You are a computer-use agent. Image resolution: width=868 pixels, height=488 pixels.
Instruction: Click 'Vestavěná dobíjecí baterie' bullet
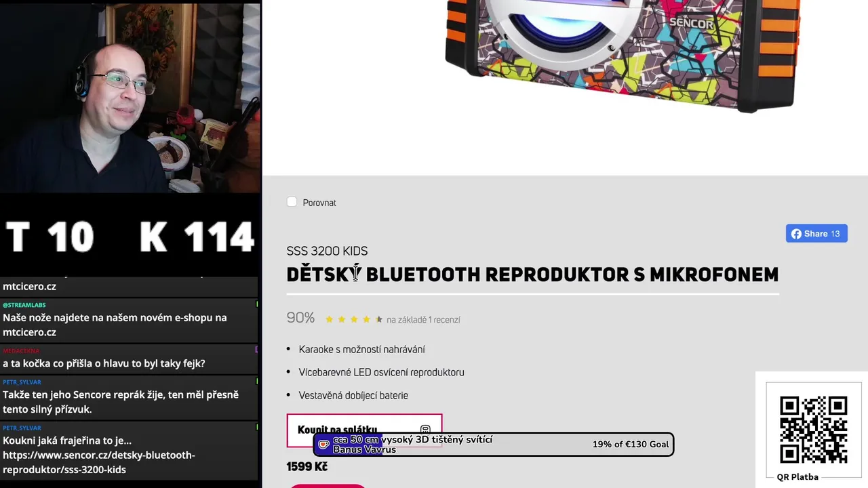pyautogui.click(x=353, y=395)
